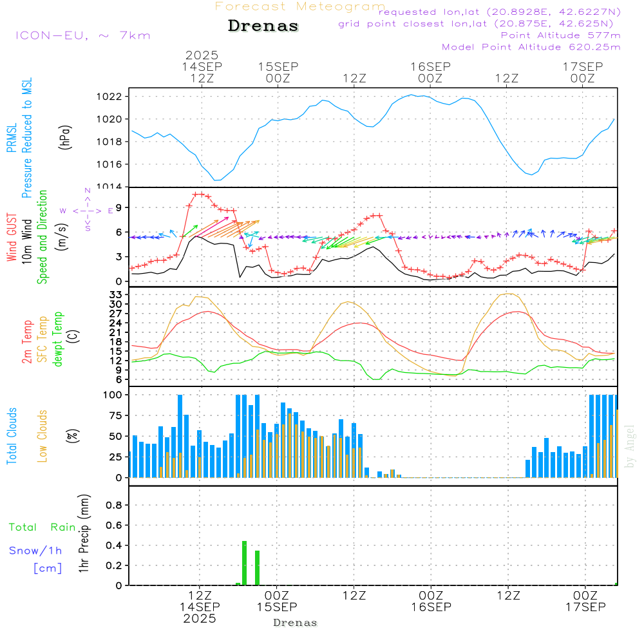Click the 'SFC Temp' orange legend label

tap(43, 339)
